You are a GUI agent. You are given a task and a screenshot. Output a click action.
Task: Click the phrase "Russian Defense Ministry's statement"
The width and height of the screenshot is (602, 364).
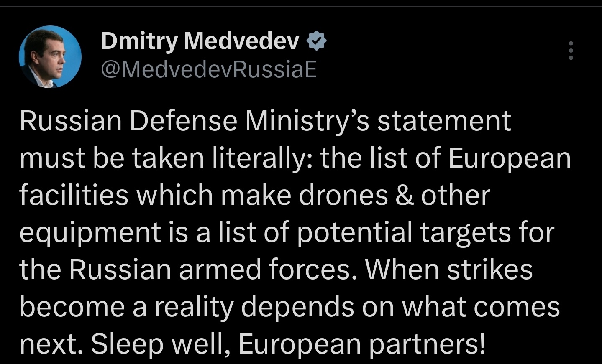265,121
